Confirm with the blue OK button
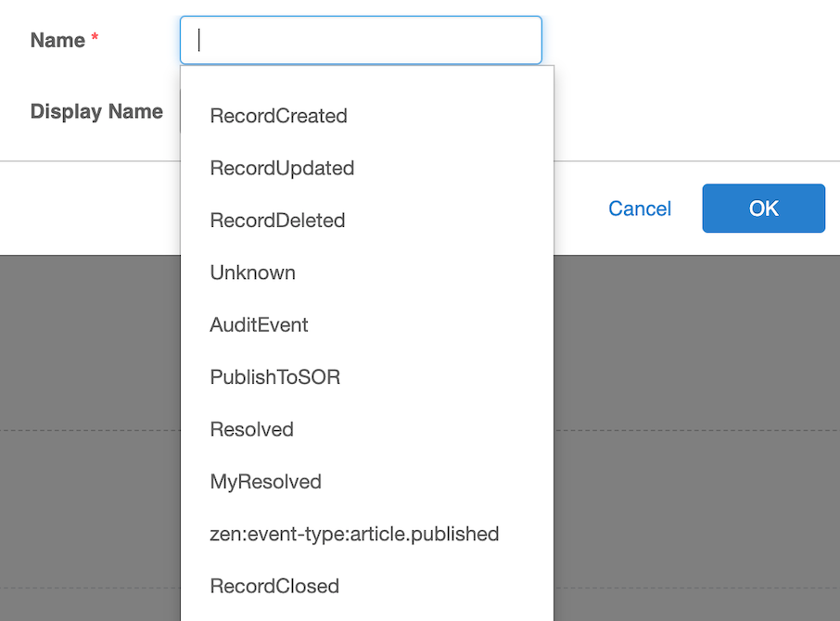 click(x=763, y=209)
